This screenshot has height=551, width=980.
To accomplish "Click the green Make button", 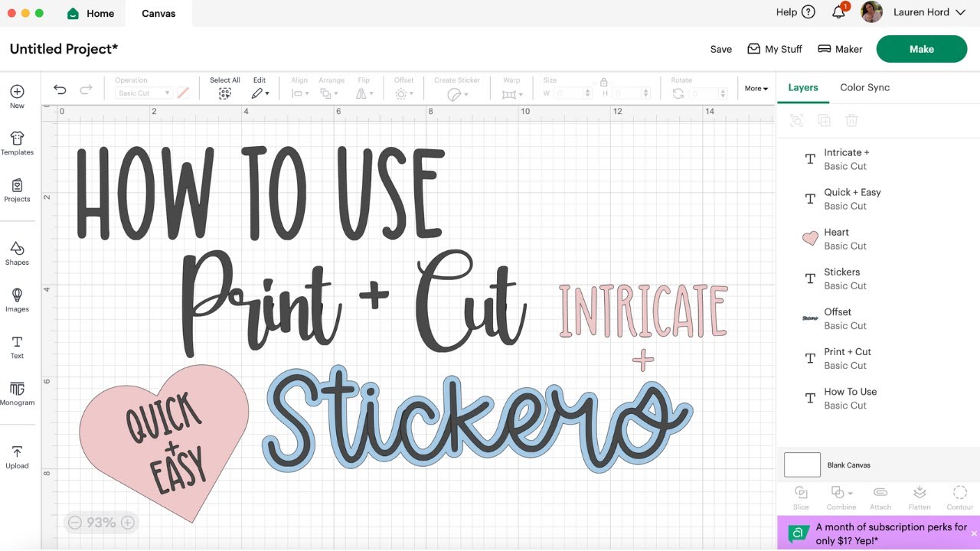I will (922, 49).
